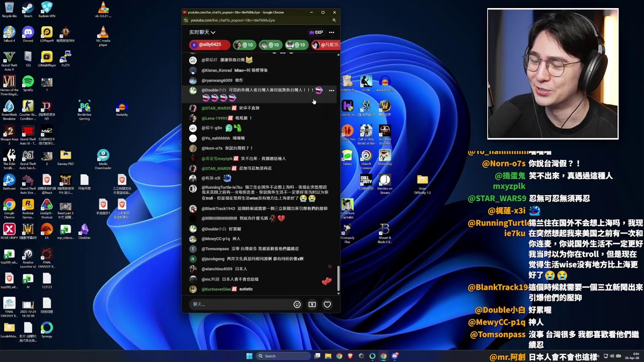Select the Survey PSD folder

[x=65, y=157]
